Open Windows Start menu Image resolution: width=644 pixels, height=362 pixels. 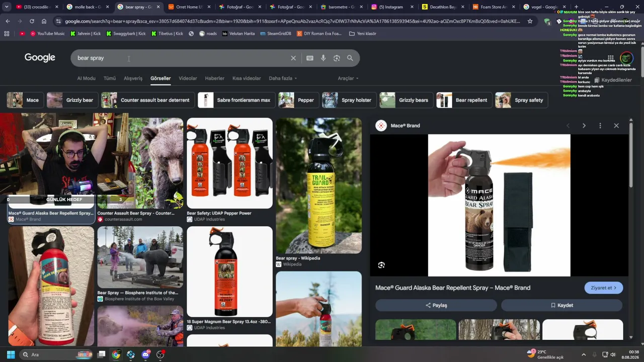(11, 354)
